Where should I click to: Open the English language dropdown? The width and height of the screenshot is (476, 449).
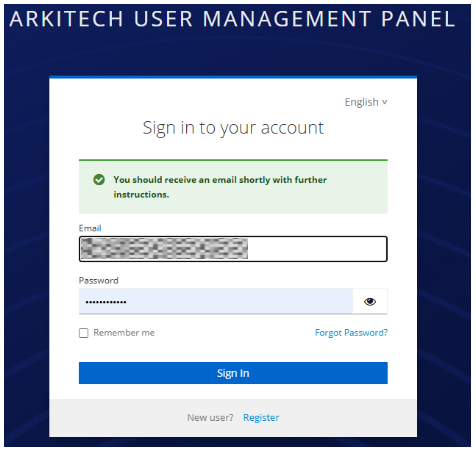coord(366,102)
